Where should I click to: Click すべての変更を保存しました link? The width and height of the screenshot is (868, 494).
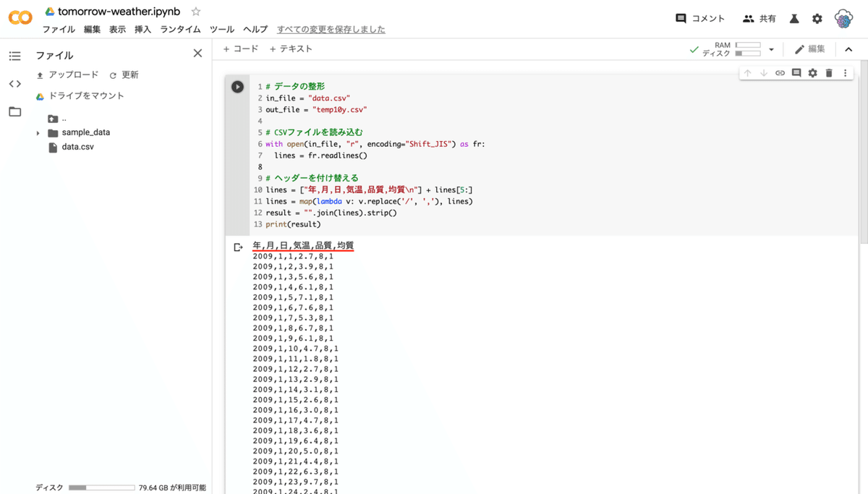click(x=331, y=30)
